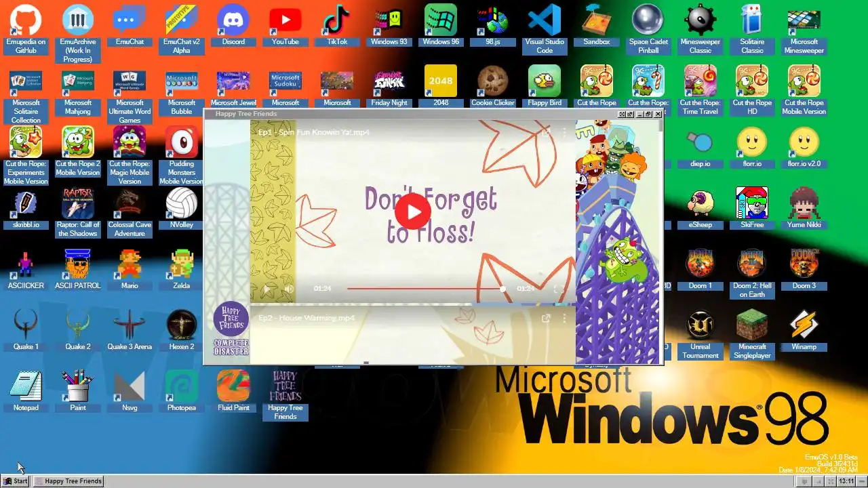
Task: Open Unreal Tournament icon
Action: click(701, 334)
